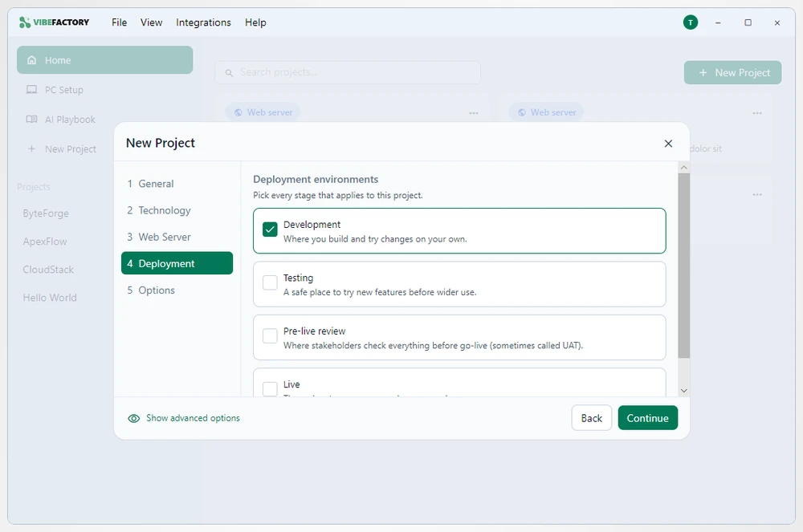Click the eye icon for advanced options
This screenshot has height=532, width=803.
(133, 418)
